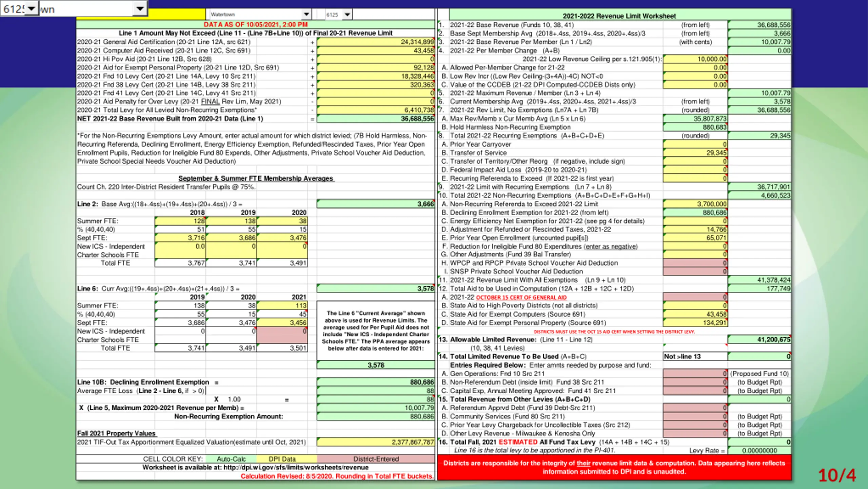Open the Watertown district dropdown
The width and height of the screenshot is (868, 489).
[306, 14]
